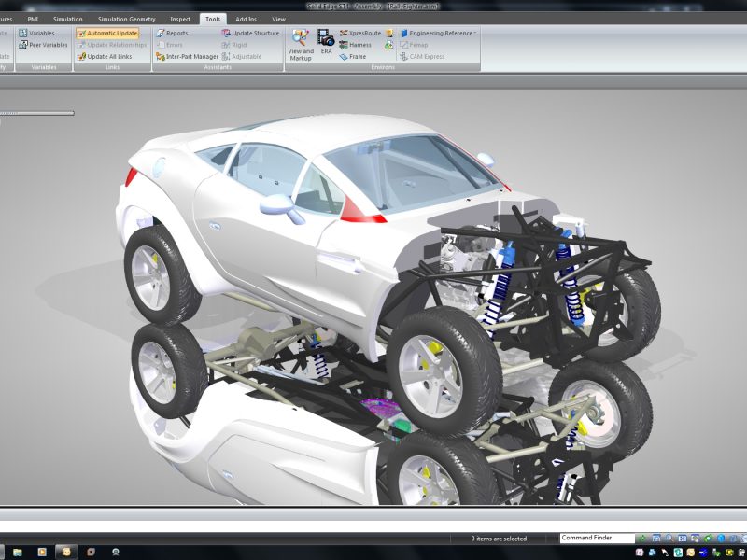The height and width of the screenshot is (560, 747).
Task: Open Windows Explorer from the taskbar
Action: coord(18,553)
